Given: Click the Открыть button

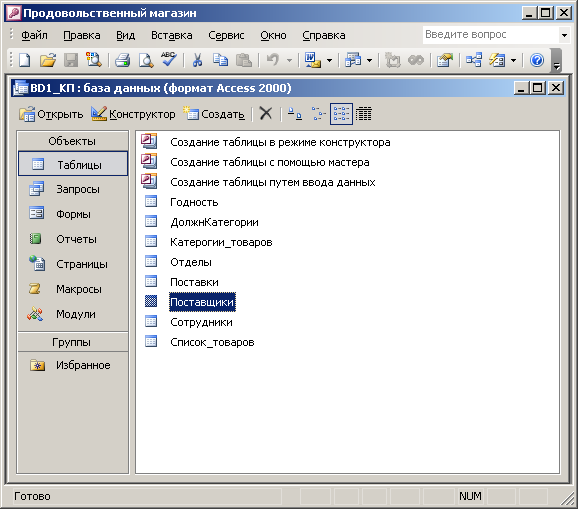Looking at the screenshot, I should [51, 114].
